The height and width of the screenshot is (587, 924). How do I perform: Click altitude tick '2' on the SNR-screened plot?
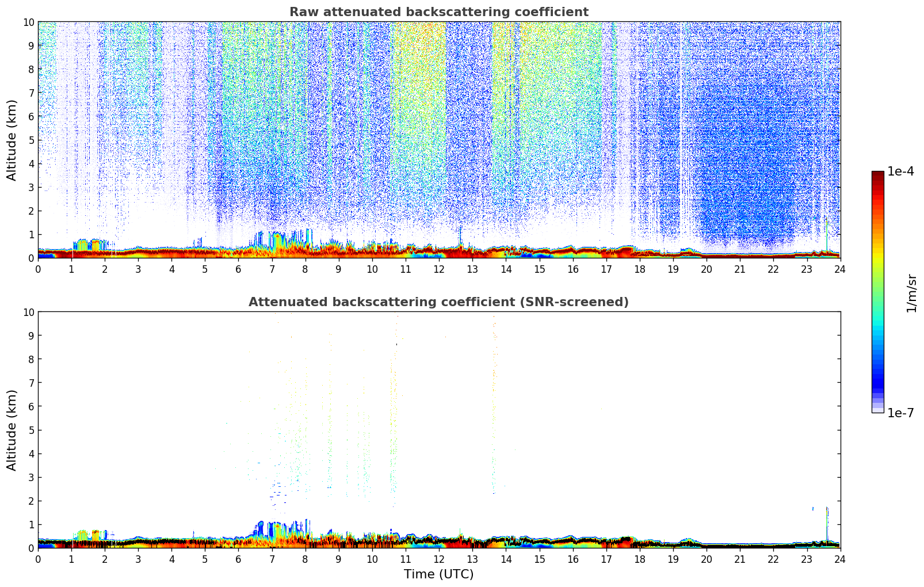[32, 501]
